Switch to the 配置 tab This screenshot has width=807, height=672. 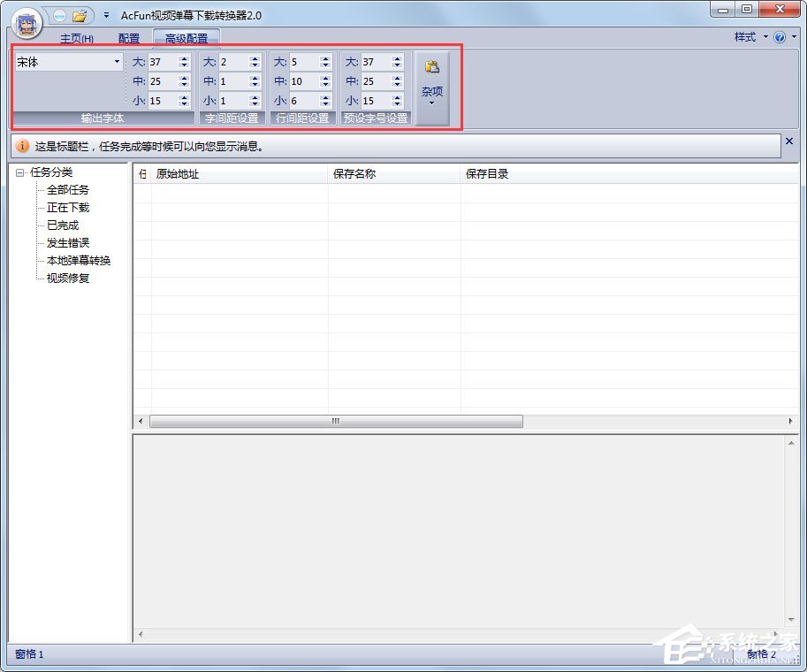pos(129,39)
